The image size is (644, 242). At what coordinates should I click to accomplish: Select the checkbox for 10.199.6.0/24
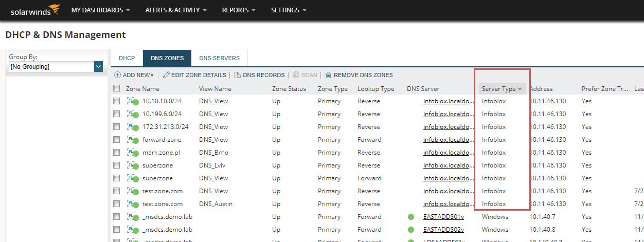(117, 114)
